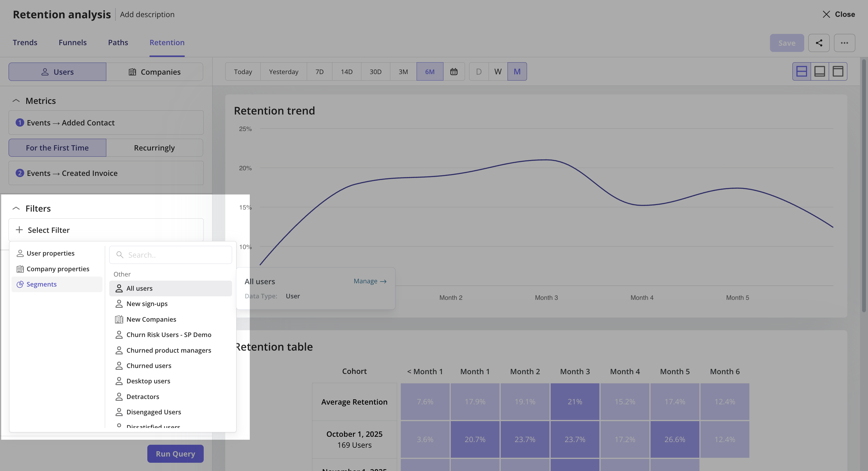Choose the All users segment

171,288
